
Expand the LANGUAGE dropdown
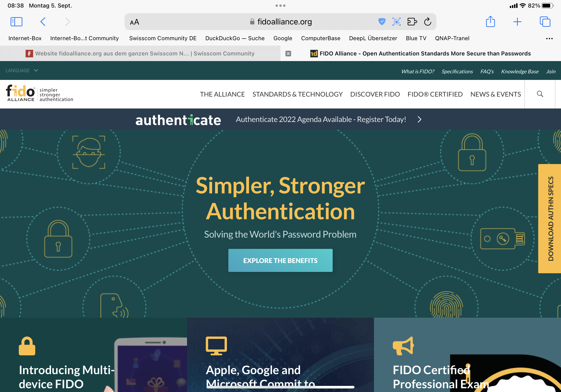(22, 71)
